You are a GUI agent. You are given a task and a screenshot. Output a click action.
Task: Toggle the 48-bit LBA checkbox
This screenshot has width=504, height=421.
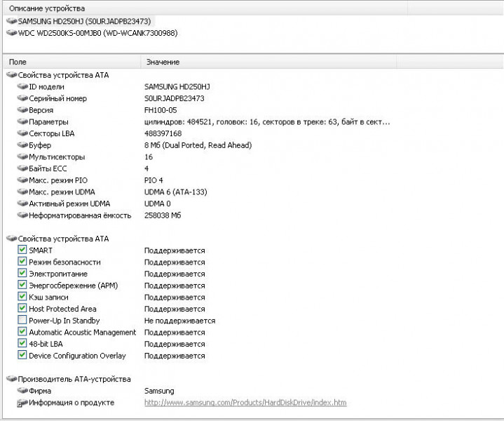point(22,343)
